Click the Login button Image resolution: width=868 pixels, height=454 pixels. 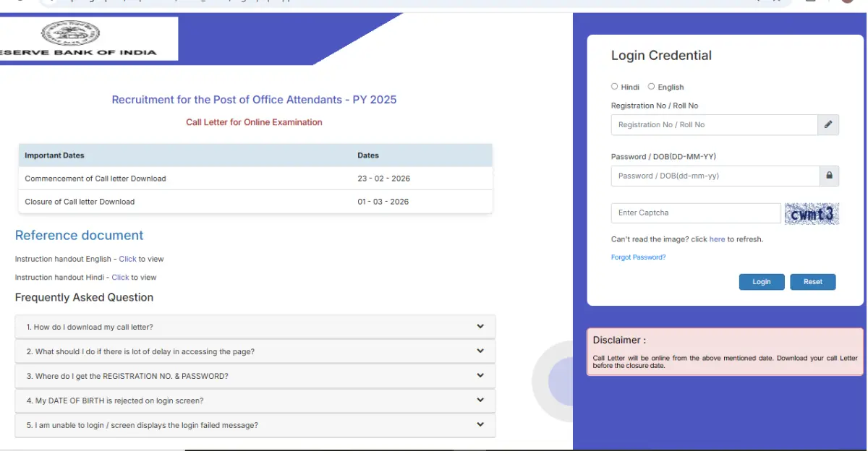click(762, 282)
